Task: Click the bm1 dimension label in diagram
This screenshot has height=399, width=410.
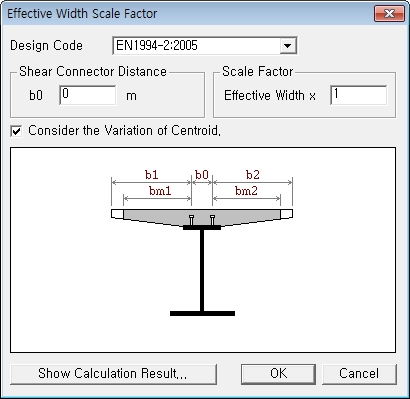Action: pyautogui.click(x=160, y=191)
